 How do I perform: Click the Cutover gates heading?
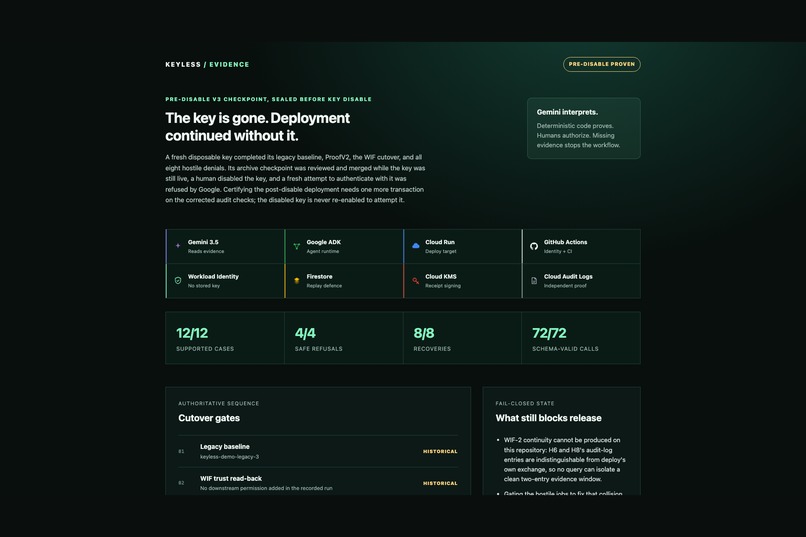pyautogui.click(x=209, y=418)
